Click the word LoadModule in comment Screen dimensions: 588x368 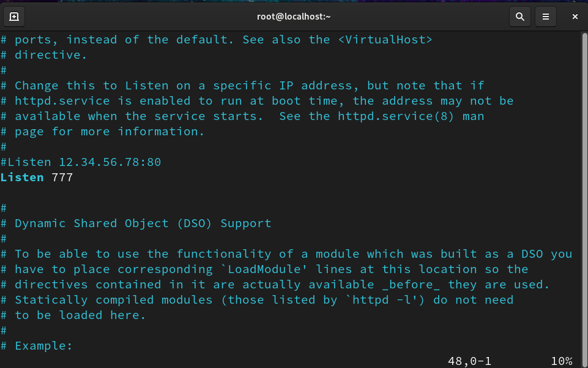tap(264, 269)
